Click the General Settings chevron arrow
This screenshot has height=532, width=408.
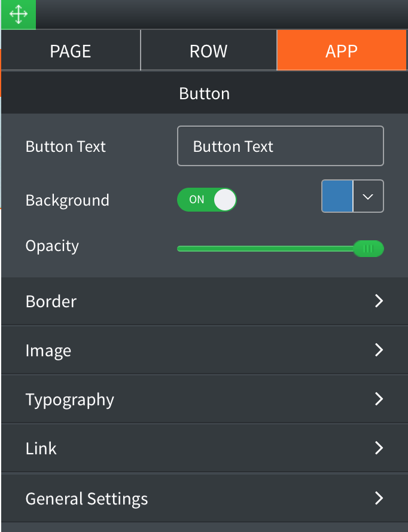tap(378, 498)
